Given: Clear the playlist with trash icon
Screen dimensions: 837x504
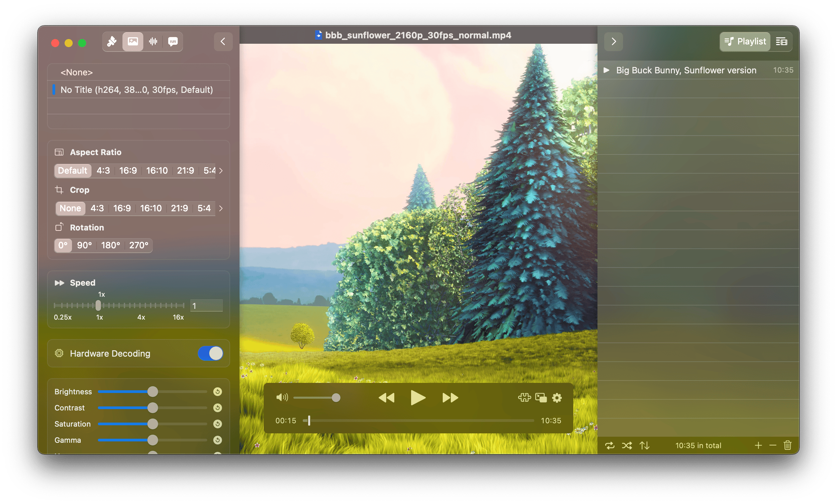Looking at the screenshot, I should (x=788, y=445).
